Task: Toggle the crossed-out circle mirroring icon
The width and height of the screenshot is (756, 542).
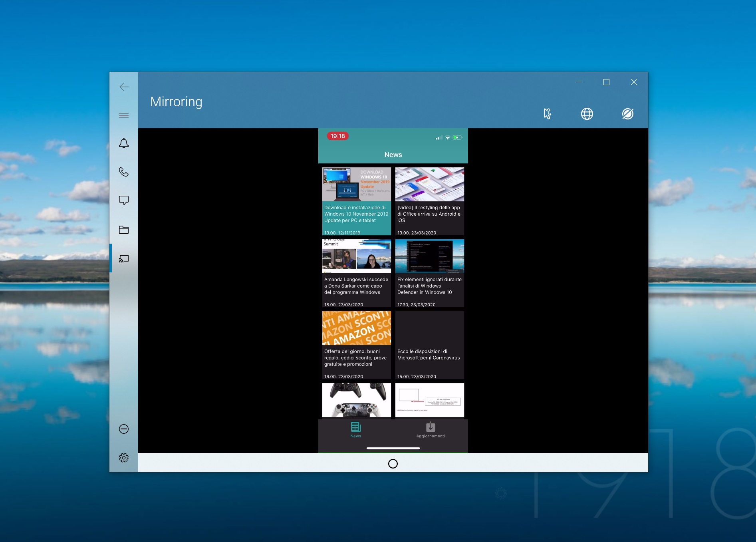Action: pos(627,114)
